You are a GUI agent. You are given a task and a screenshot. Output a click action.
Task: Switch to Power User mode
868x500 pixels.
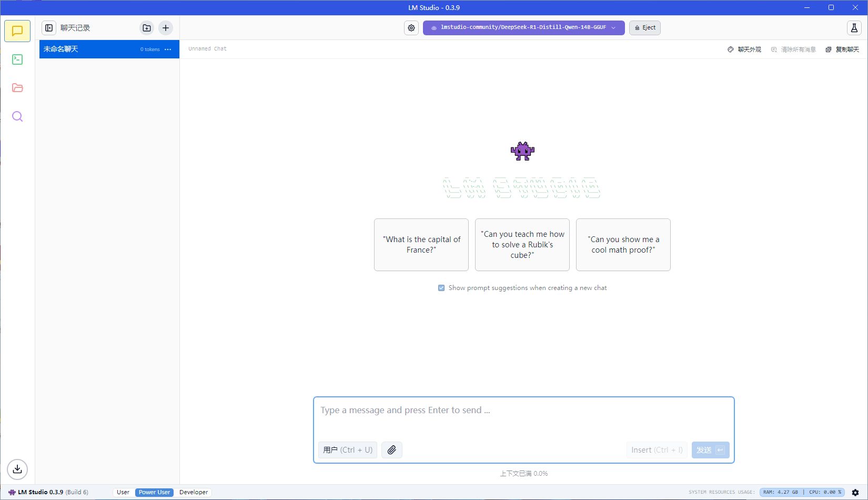[x=154, y=493]
